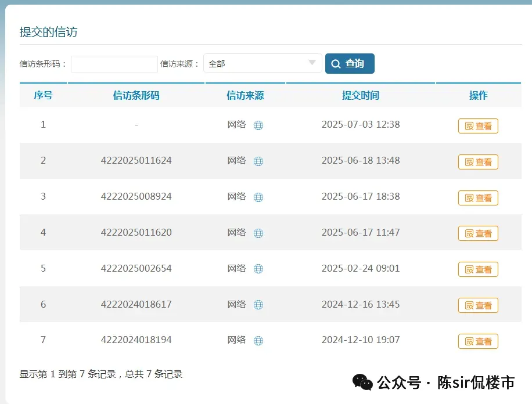This screenshot has height=404, width=532.
Task: Click globe icon in row 1
Action: point(258,125)
